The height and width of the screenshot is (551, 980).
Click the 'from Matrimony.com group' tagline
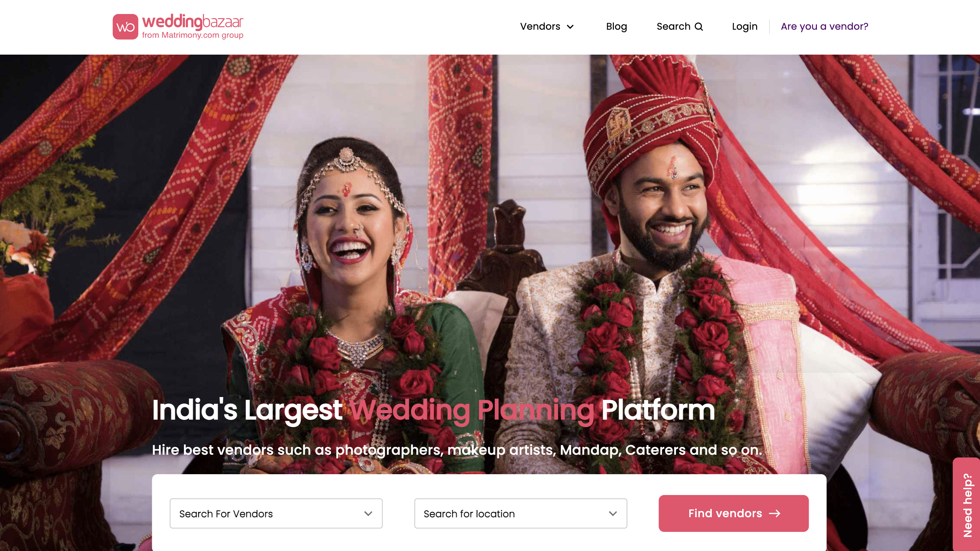(192, 35)
